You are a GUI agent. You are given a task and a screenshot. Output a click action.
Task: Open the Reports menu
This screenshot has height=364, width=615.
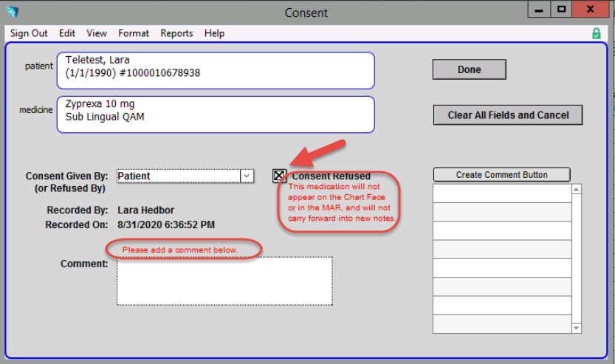pyautogui.click(x=176, y=33)
